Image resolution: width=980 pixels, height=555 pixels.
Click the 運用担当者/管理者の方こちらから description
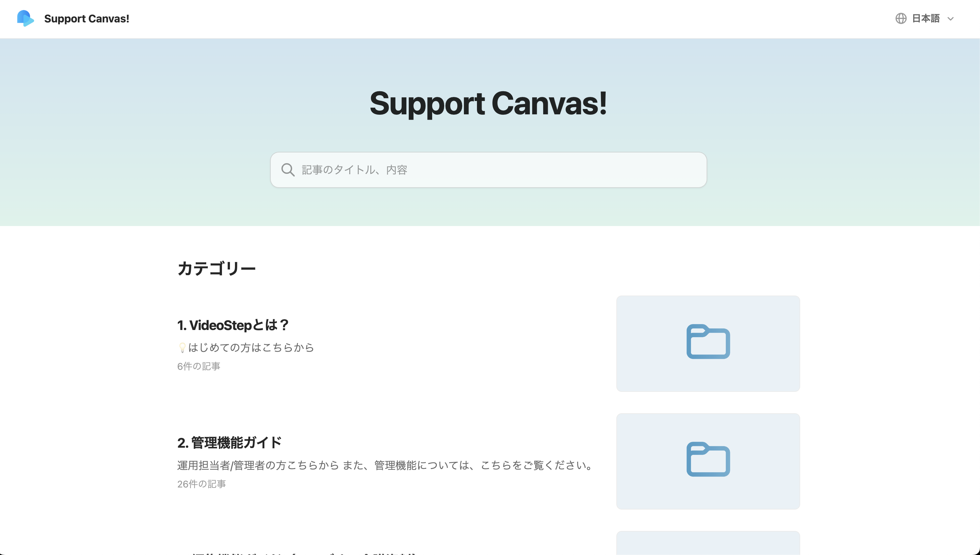pyautogui.click(x=385, y=465)
